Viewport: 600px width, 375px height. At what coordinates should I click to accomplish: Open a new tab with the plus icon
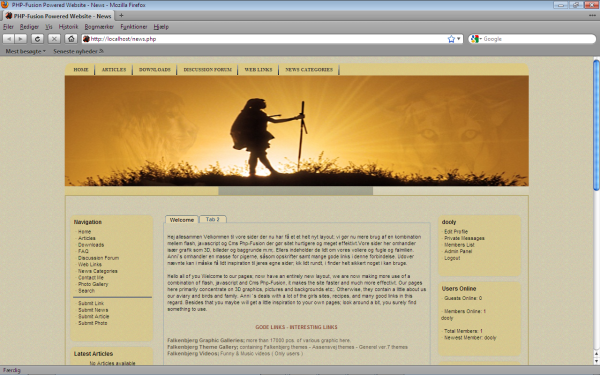pyautogui.click(x=121, y=16)
